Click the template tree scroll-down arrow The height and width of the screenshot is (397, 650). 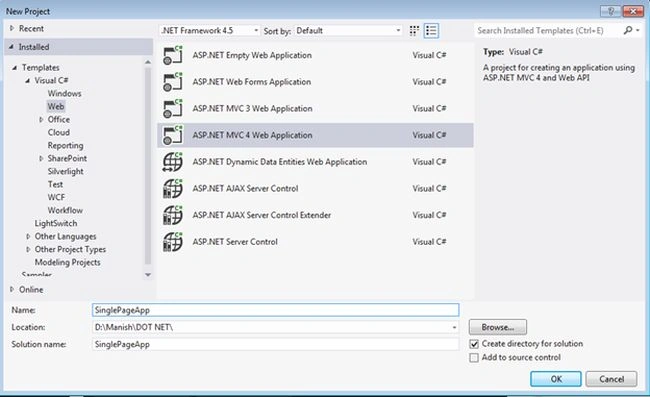tap(148, 275)
